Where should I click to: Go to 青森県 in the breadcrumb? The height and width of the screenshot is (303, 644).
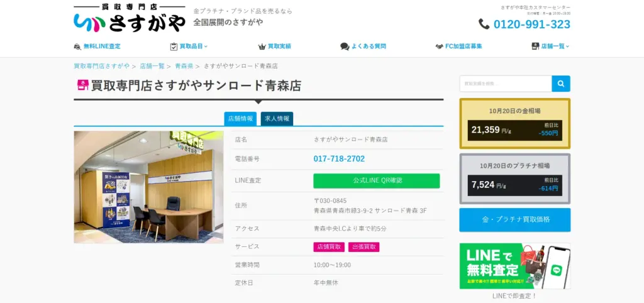pyautogui.click(x=184, y=66)
